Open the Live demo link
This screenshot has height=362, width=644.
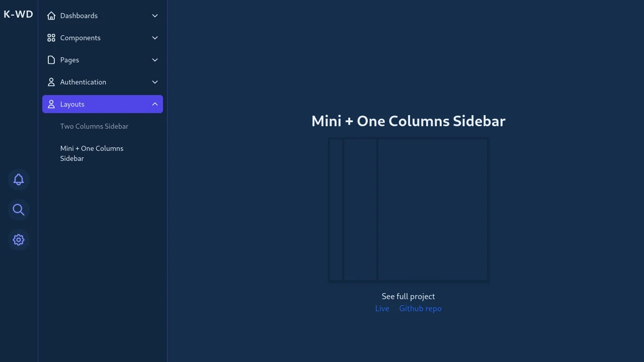click(382, 308)
